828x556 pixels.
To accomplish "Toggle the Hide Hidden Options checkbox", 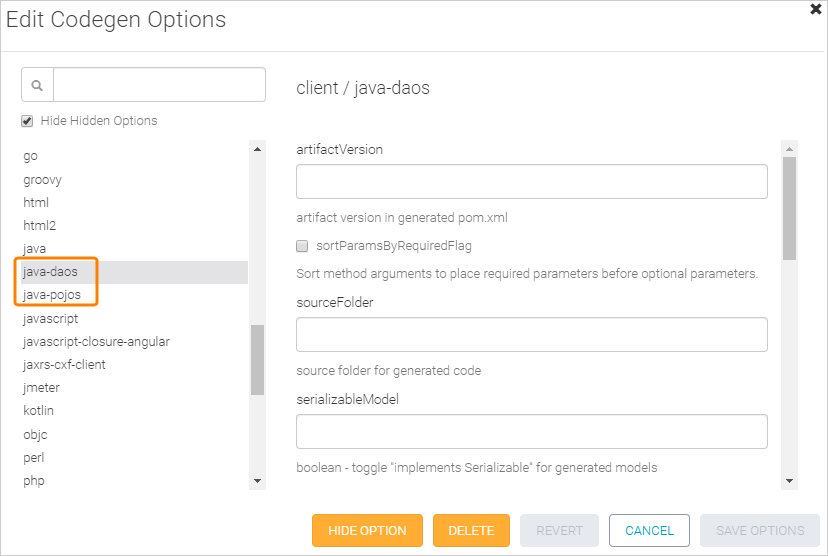I will point(28,121).
